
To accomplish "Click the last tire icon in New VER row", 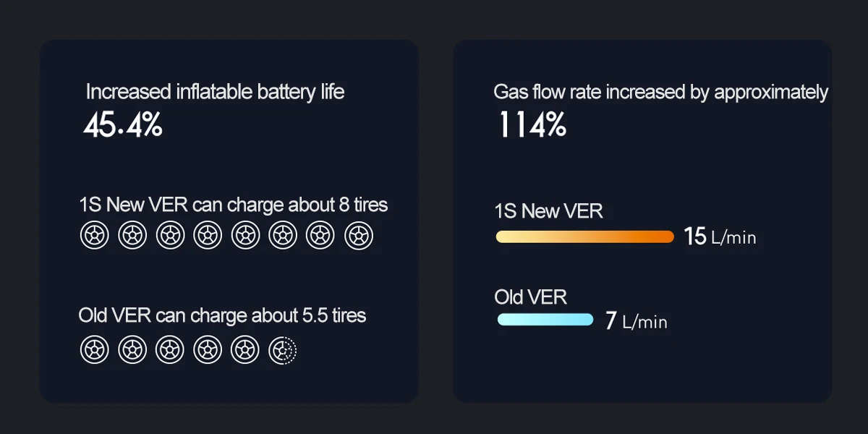I will [x=358, y=236].
